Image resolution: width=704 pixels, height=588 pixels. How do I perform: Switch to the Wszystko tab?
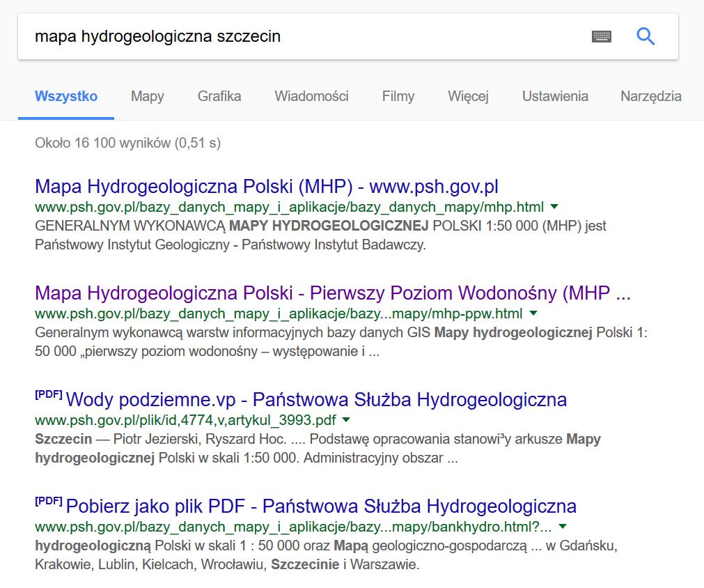coord(66,96)
